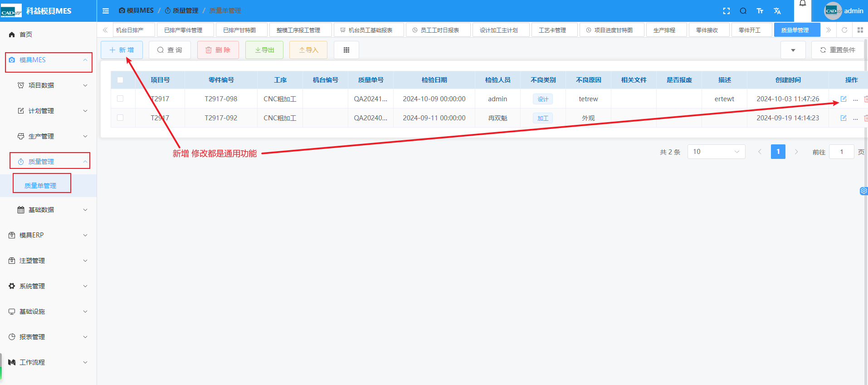
Task: Expand the 基础数据 submenu arrow
Action: pos(85,210)
